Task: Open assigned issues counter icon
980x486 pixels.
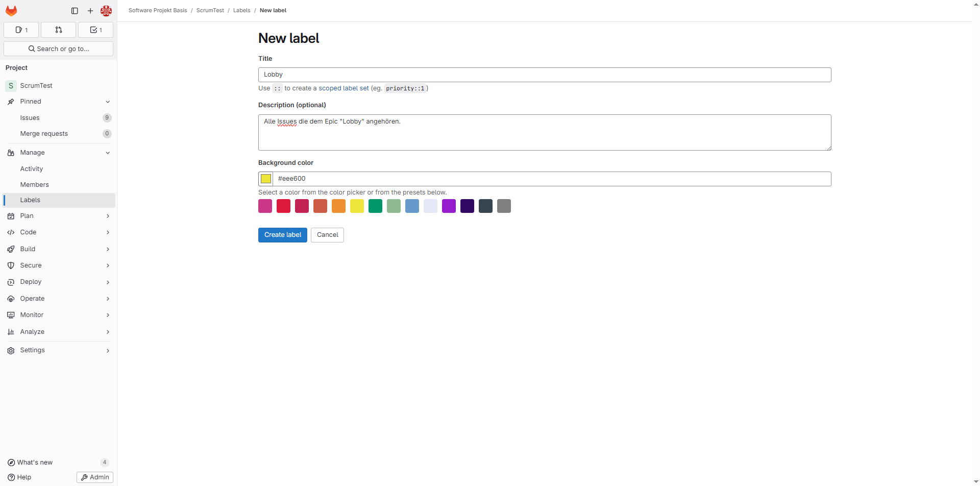Action: pyautogui.click(x=21, y=30)
